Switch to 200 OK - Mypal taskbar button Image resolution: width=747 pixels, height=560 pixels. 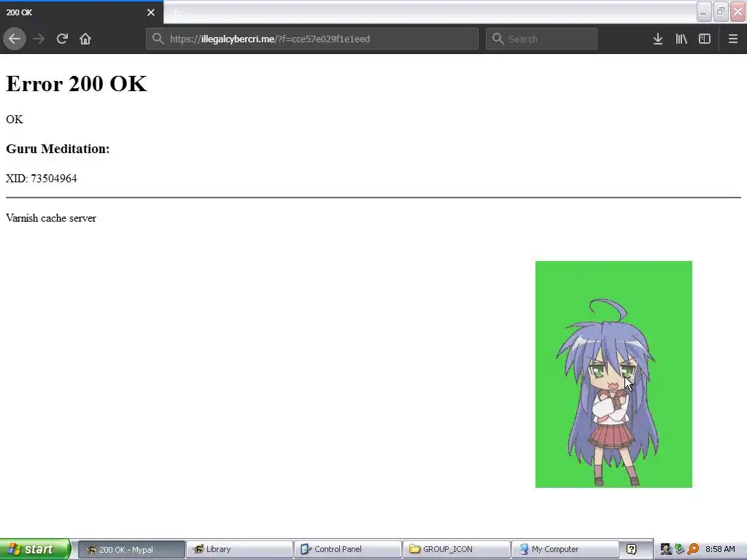click(x=131, y=549)
